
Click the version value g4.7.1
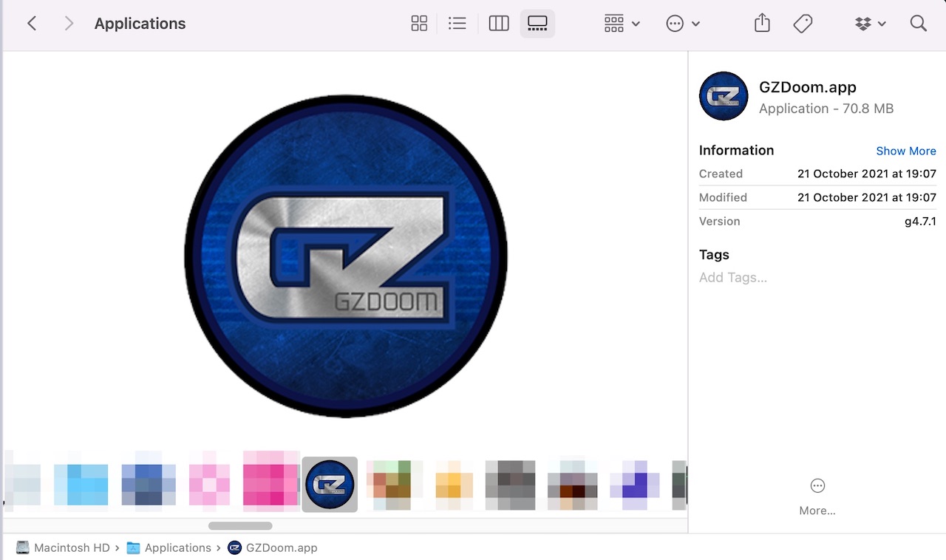[x=920, y=222]
